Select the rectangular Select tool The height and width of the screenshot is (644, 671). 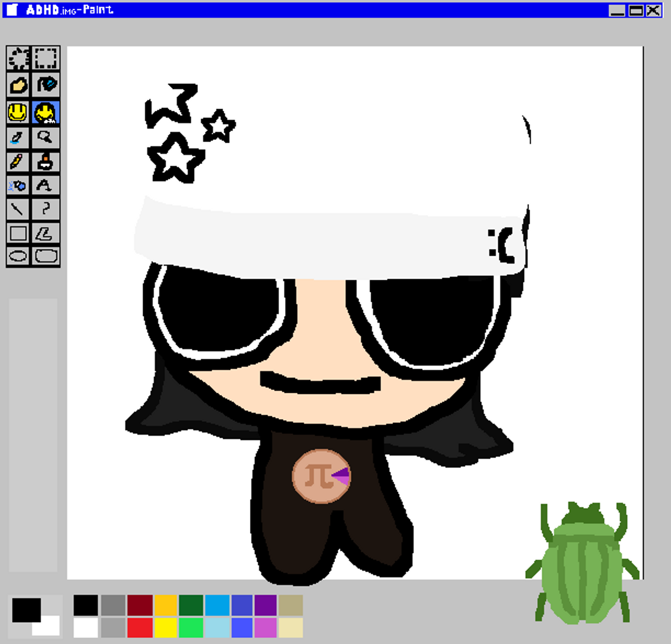pos(46,58)
